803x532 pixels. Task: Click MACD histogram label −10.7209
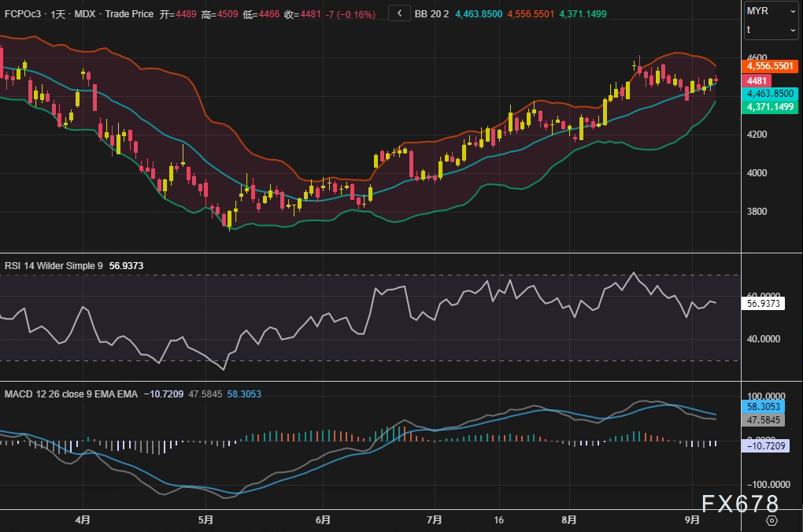coord(768,445)
